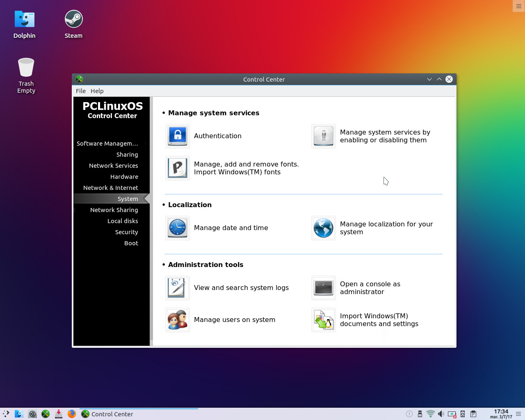Select the System sidebar category
The image size is (525, 420).
coord(112,199)
